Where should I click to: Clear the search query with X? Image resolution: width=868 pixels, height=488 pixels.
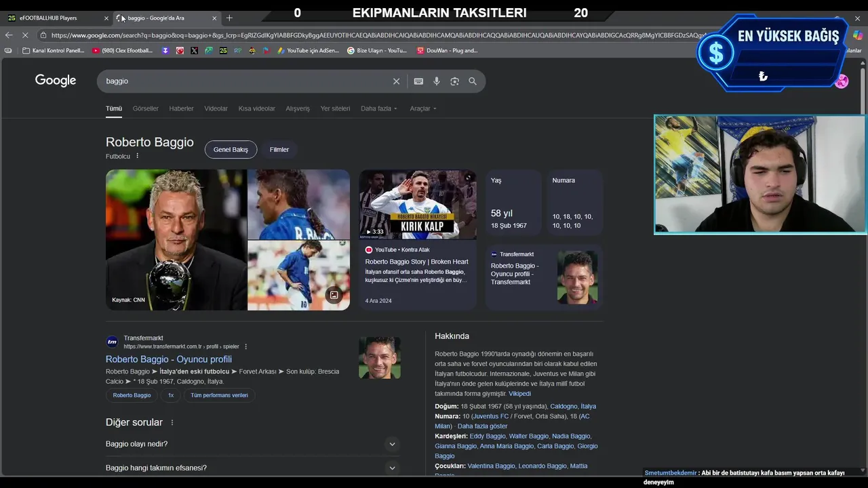(x=397, y=81)
